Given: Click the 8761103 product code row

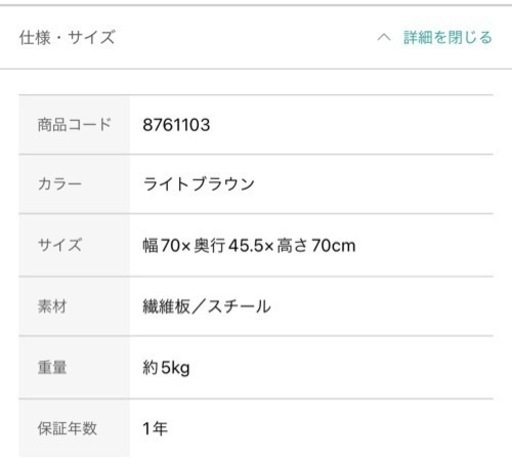Looking at the screenshot, I should pyautogui.click(x=256, y=125).
